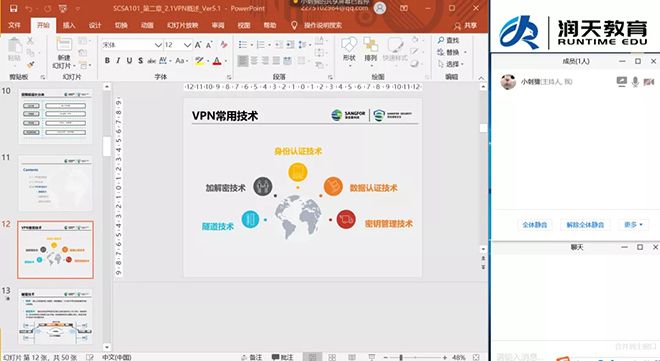Toggle Italic text formatting
This screenshot has width=660, height=361.
(118, 61)
